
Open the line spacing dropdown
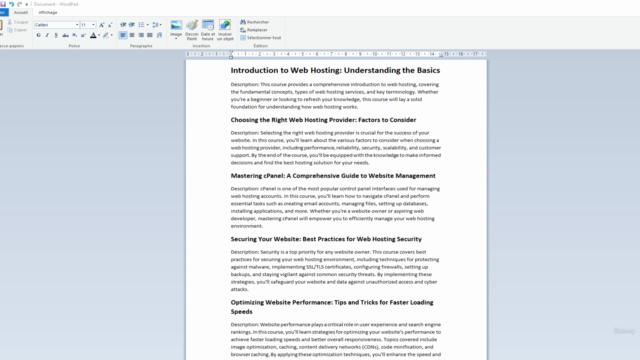point(157,25)
